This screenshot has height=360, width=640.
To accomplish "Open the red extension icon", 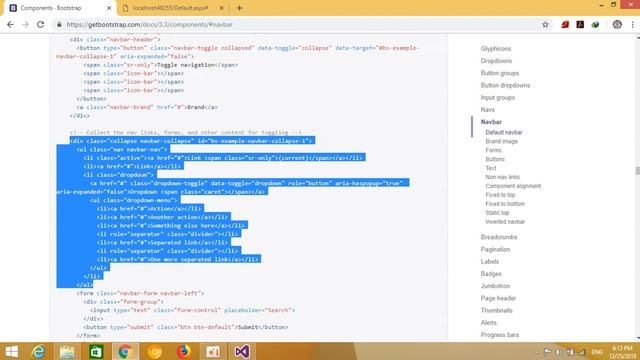I will point(565,24).
